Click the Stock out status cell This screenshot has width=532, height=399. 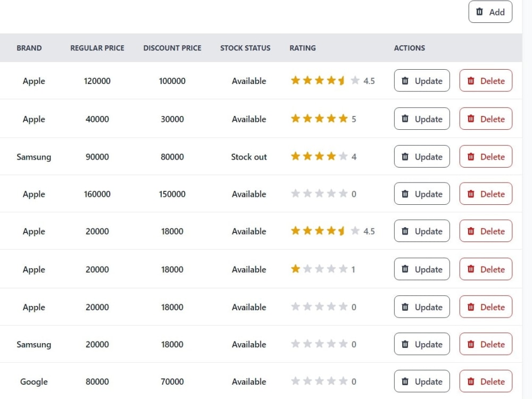pyautogui.click(x=249, y=157)
